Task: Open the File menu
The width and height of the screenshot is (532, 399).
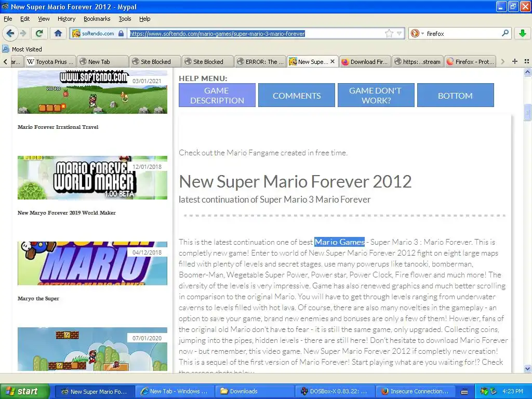Action: [8, 19]
